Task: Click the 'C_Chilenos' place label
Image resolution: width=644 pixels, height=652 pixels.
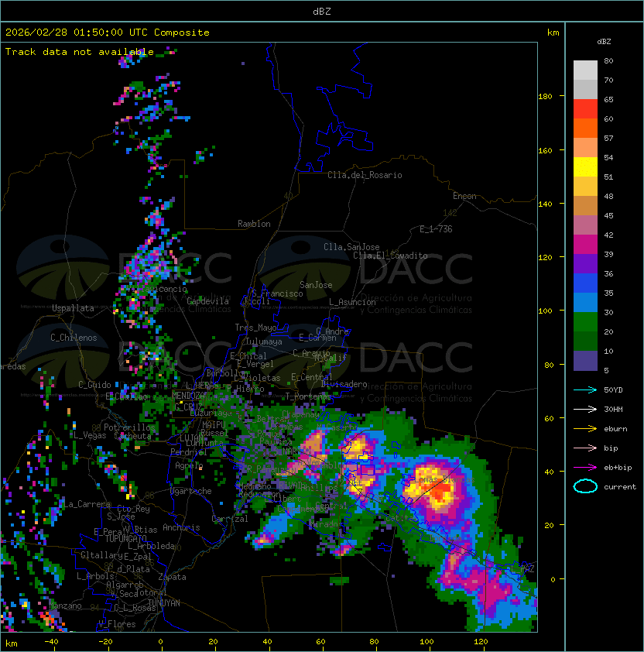Action: 74,338
